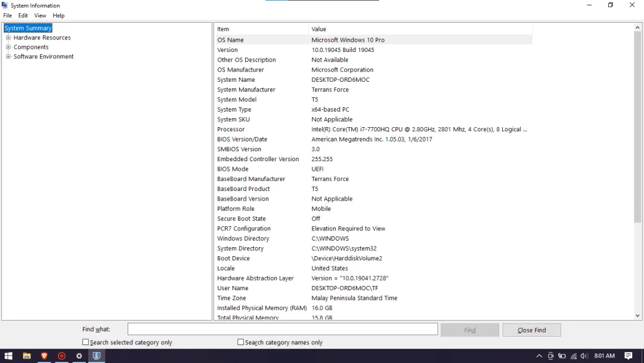The image size is (644, 363).
Task: Enable Search category names only
Action: [x=241, y=342]
